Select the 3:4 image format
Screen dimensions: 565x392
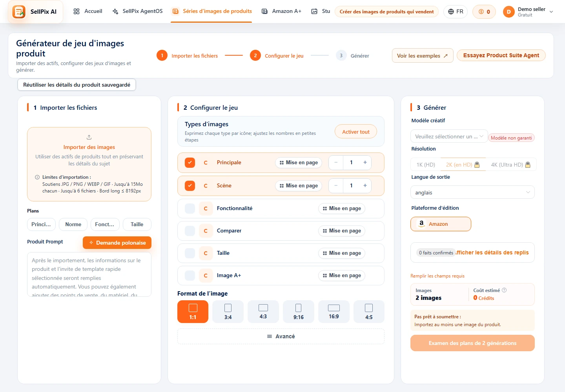[x=228, y=312]
